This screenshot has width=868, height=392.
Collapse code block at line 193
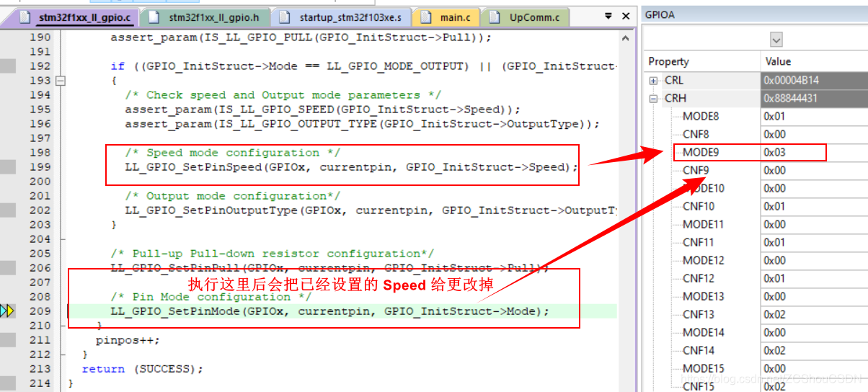(x=61, y=81)
